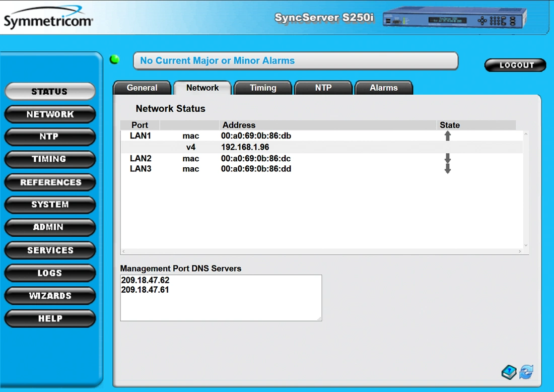The image size is (554, 392).
Task: Click network table scroll-right arrow
Action: click(520, 251)
